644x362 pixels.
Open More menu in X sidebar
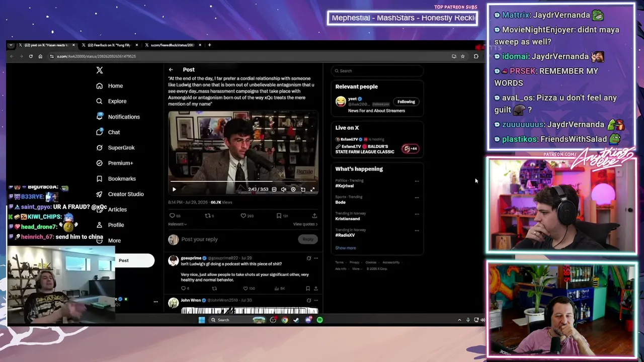[x=109, y=240]
